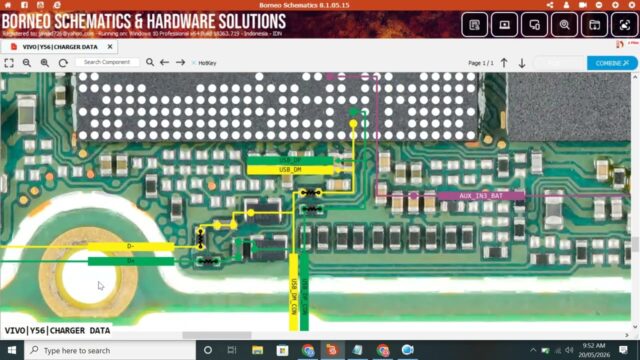
Task: Open first Chrome icon on taskbar
Action: pyautogui.click(x=308, y=350)
